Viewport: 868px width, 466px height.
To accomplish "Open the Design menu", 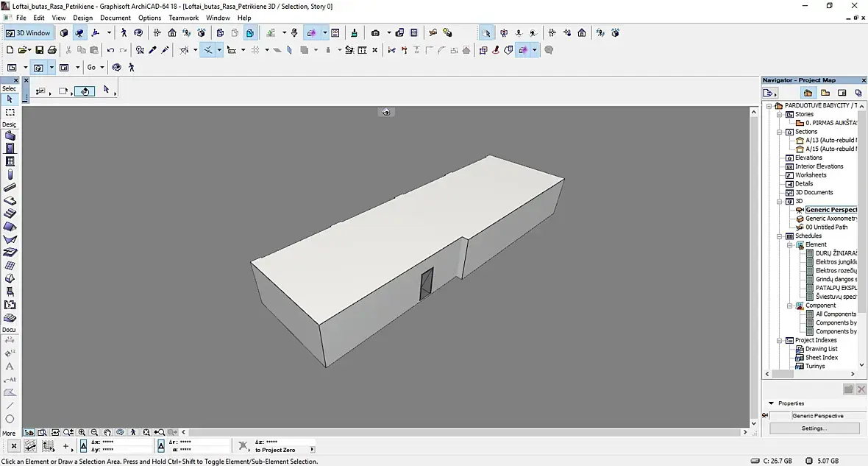I will (x=83, y=18).
